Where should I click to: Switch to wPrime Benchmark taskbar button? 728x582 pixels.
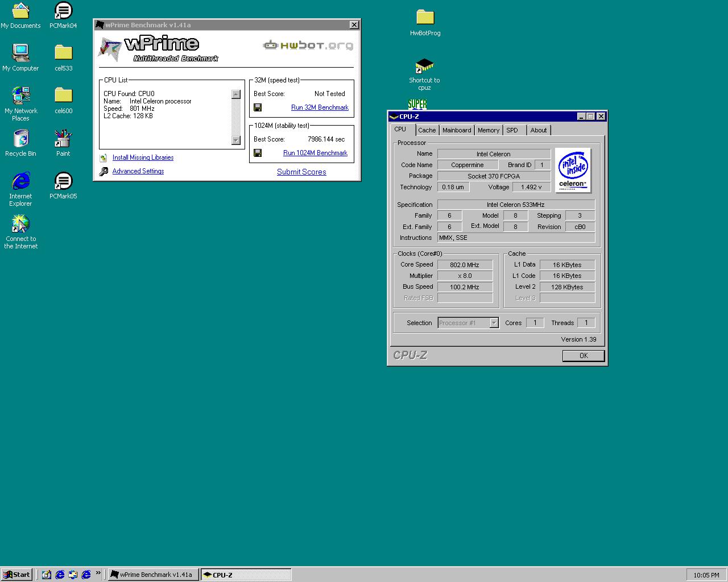[154, 575]
